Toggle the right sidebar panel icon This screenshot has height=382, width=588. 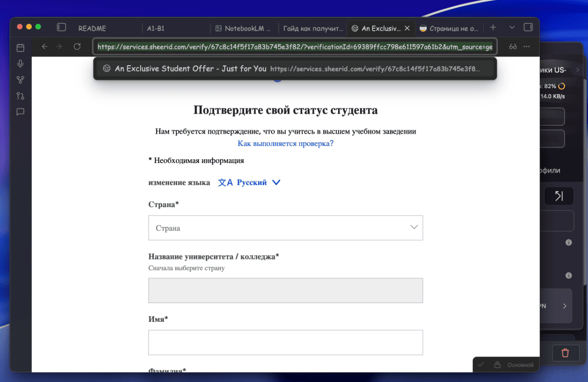tap(528, 27)
